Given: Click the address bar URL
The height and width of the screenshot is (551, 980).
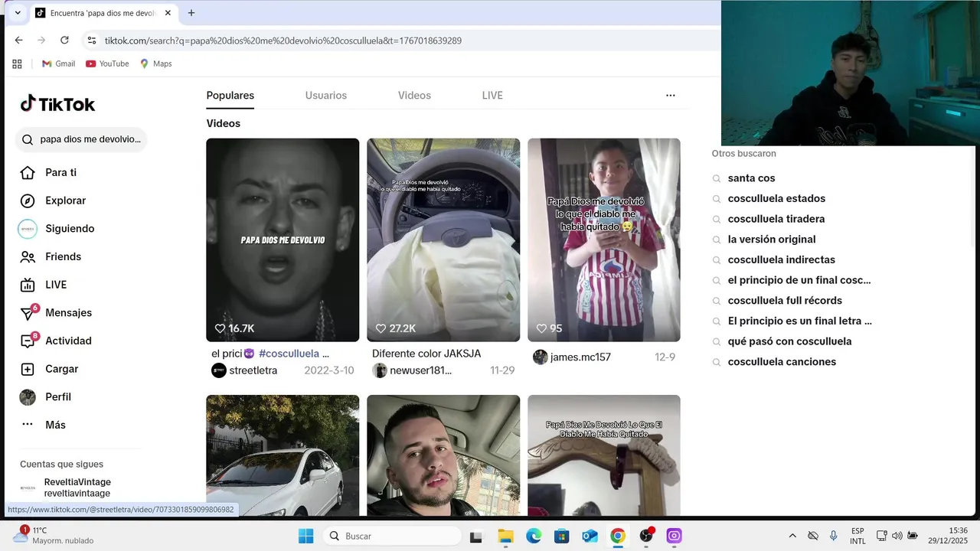Looking at the screenshot, I should point(283,41).
